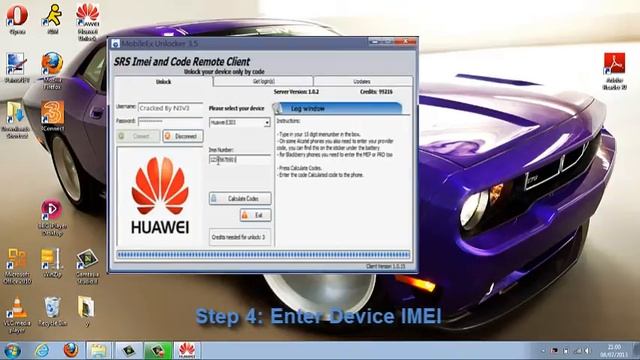Open the network icon in system tray
Image resolution: width=640 pixels, height=360 pixels.
tap(578, 351)
